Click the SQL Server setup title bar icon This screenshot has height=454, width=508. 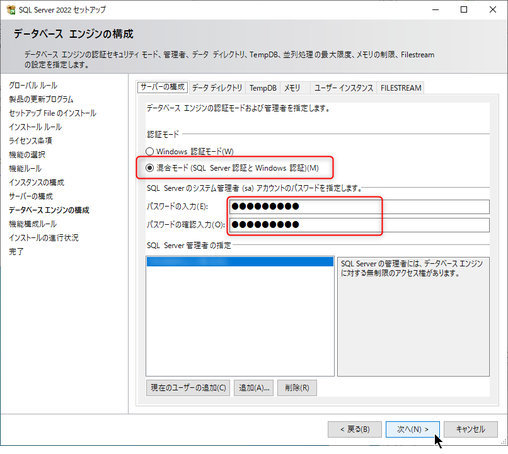11,10
